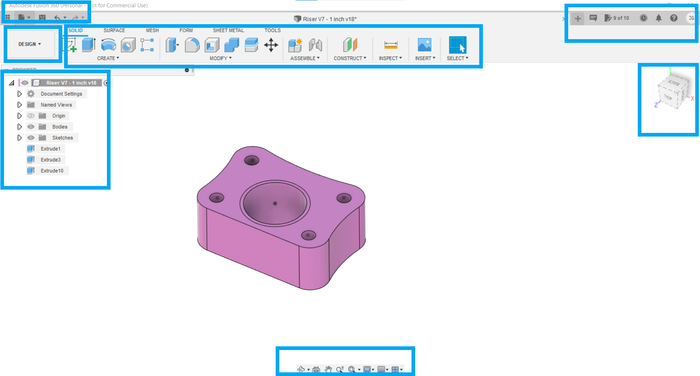Open the File menu dropdown

coord(24,17)
